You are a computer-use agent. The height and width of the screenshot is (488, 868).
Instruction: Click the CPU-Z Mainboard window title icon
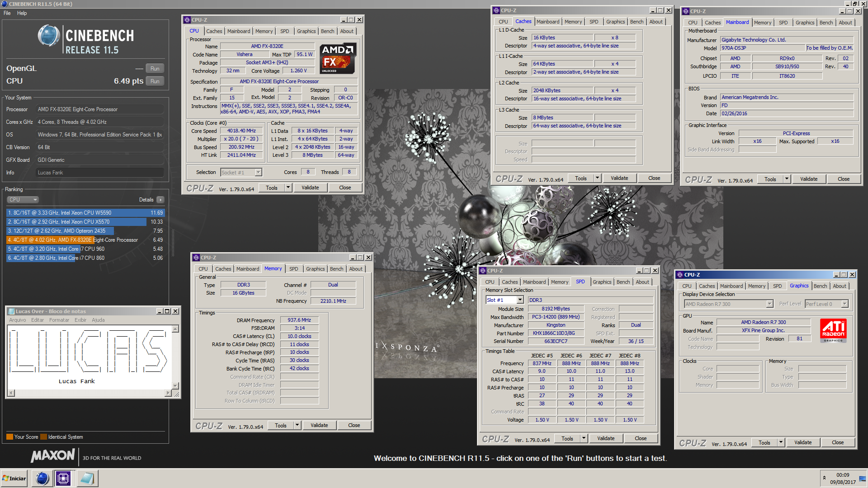[686, 11]
